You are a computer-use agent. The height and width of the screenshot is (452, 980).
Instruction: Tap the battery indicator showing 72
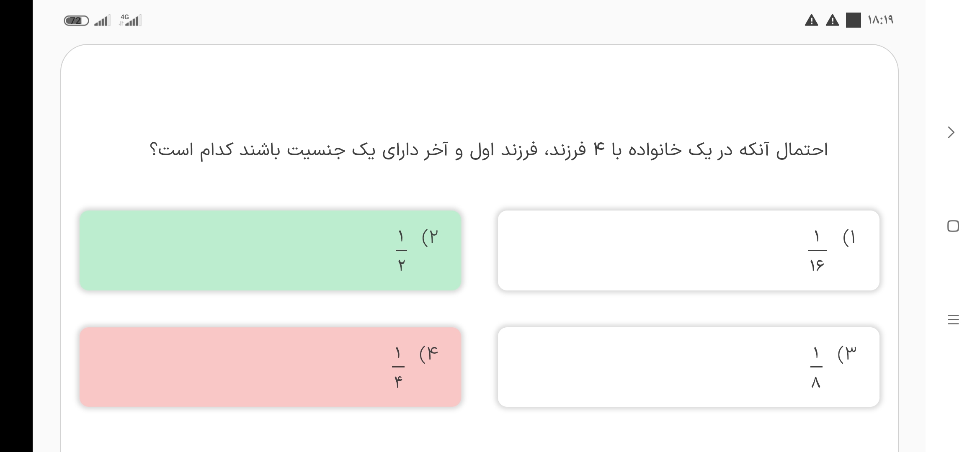(x=76, y=21)
